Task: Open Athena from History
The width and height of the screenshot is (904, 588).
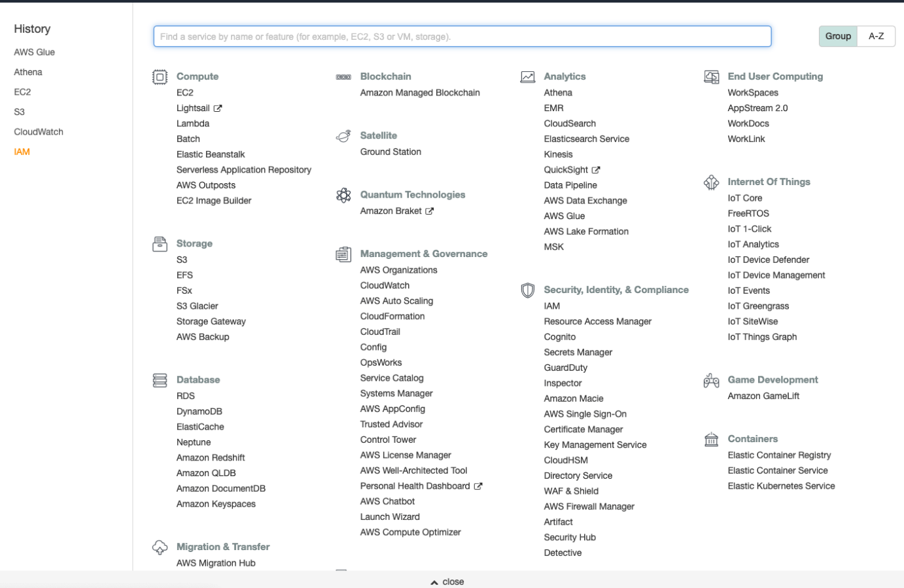Action: pos(28,73)
